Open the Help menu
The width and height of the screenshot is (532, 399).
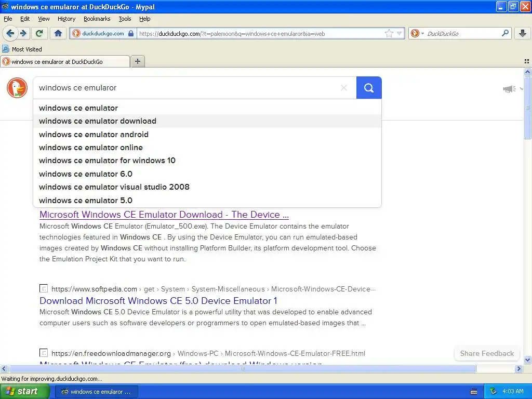(144, 19)
